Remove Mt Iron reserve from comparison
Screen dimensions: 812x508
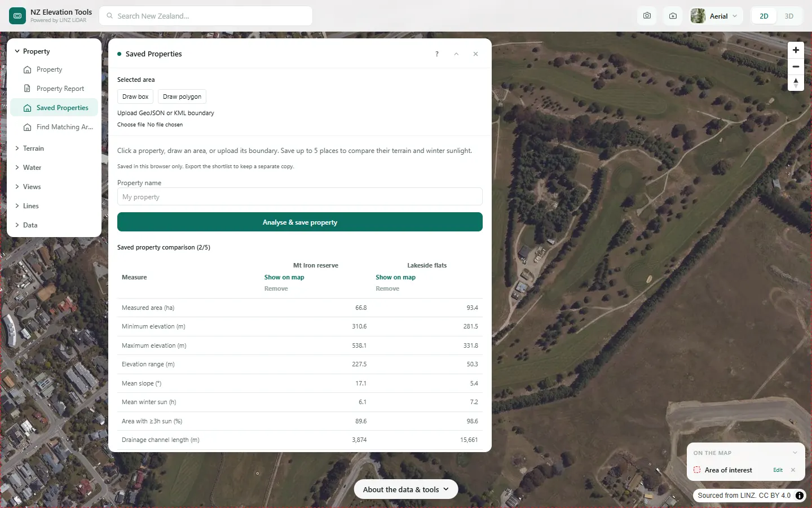pos(276,288)
